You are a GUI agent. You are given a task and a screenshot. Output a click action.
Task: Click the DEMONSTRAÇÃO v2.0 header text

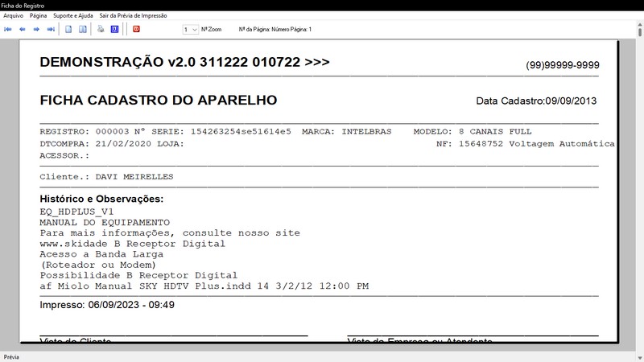tap(184, 62)
